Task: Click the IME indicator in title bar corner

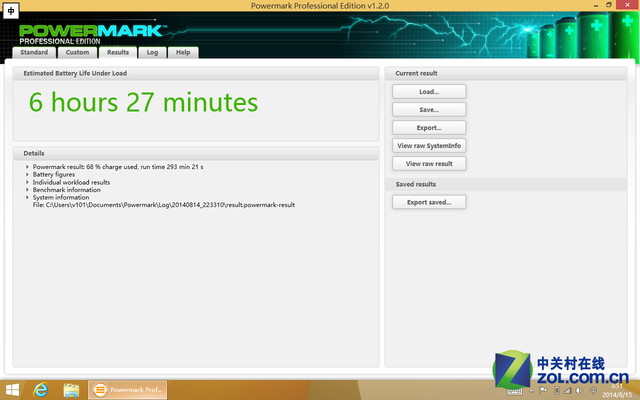Action: click(x=11, y=11)
